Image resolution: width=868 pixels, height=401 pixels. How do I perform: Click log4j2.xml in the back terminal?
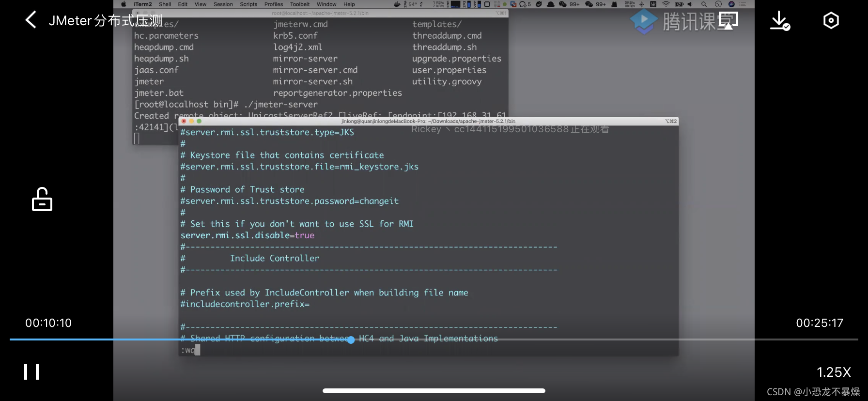[x=297, y=47]
